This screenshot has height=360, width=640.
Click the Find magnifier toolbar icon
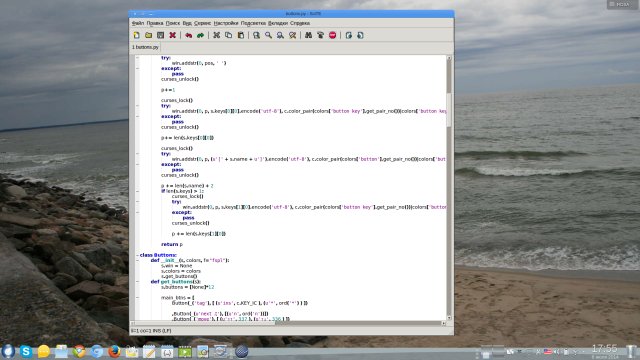pyautogui.click(x=268, y=36)
